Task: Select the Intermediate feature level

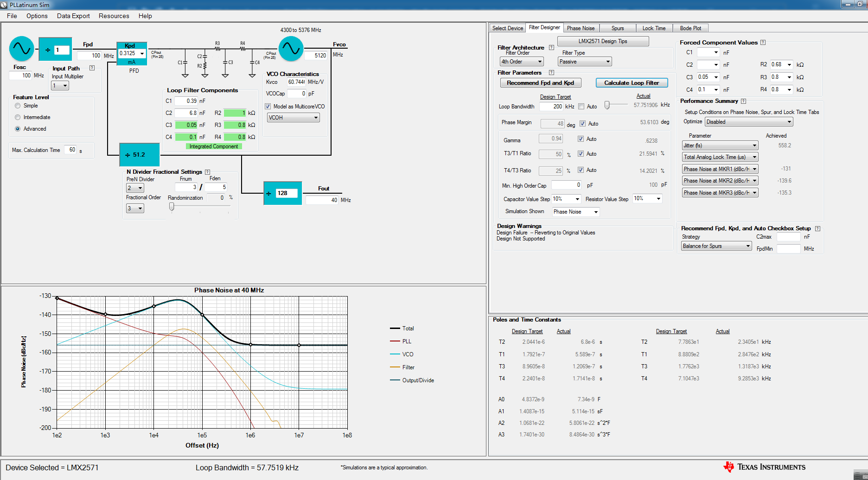Action: click(18, 117)
